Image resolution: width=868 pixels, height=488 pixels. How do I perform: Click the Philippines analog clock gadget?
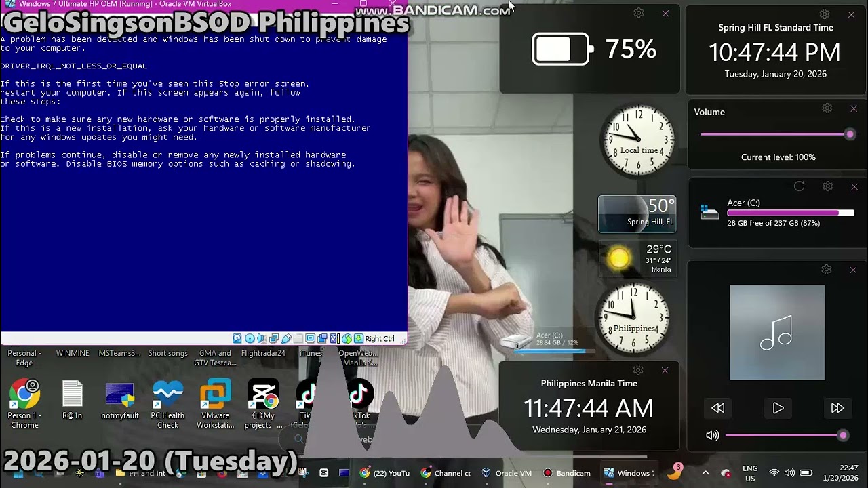click(633, 319)
